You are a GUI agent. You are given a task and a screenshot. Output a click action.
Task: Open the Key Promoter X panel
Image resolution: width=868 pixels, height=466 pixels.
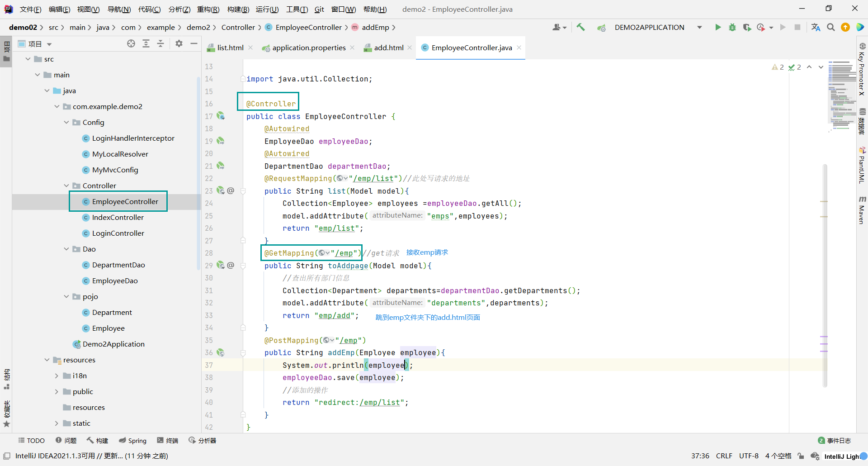point(862,69)
